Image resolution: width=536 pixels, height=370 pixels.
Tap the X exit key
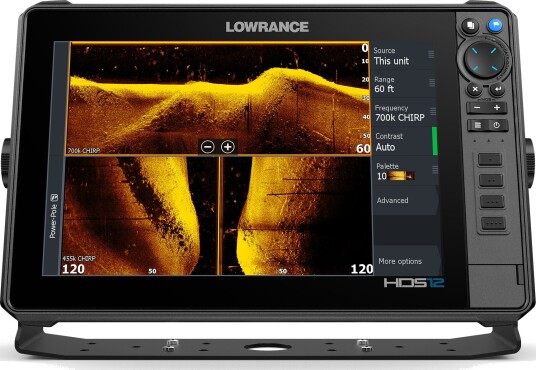point(475,90)
